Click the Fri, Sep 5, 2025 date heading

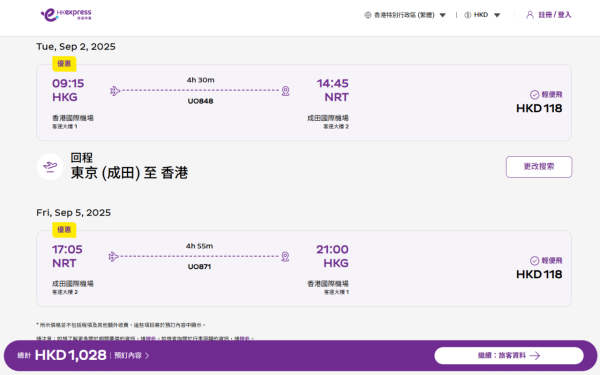(x=73, y=213)
